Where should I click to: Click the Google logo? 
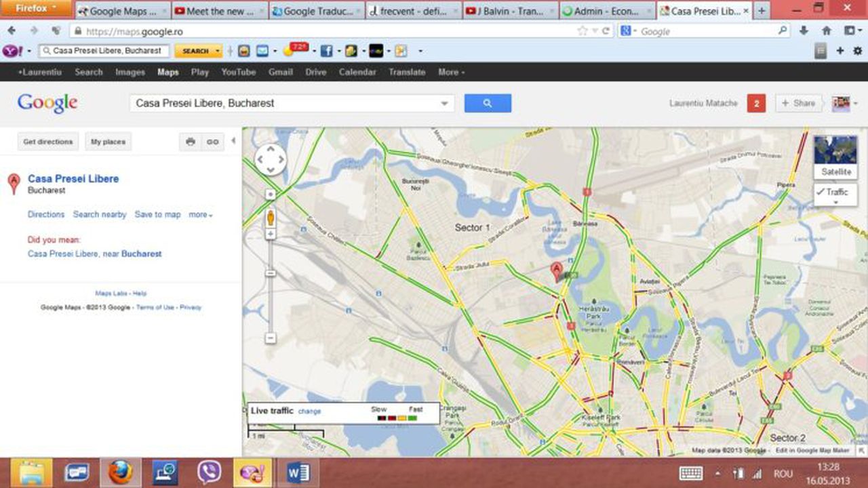pos(47,103)
